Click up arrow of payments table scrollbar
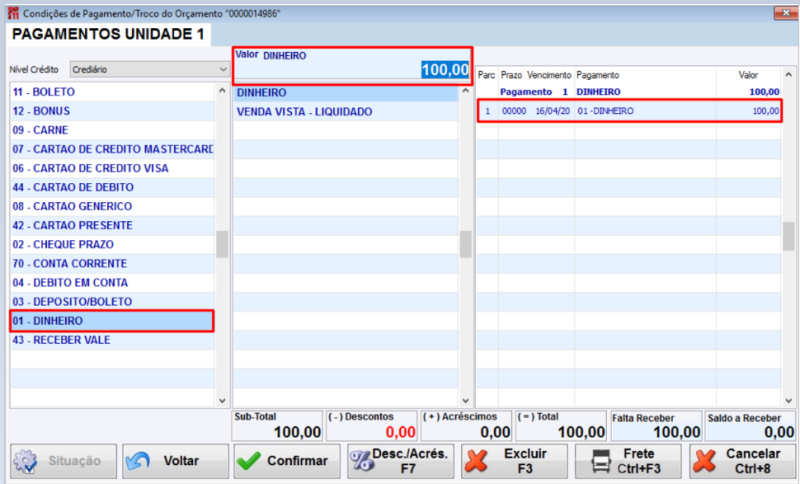Image resolution: width=800 pixels, height=484 pixels. [788, 74]
